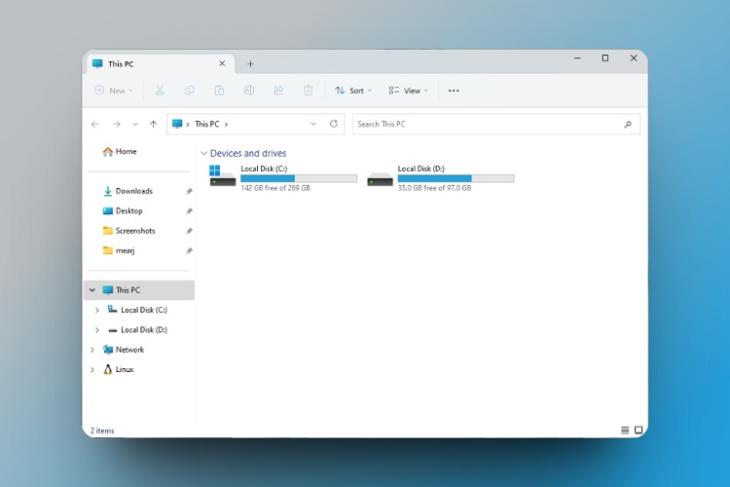Viewport: 730px width, 487px height.
Task: Click the Rename icon in toolbar
Action: [x=249, y=90]
